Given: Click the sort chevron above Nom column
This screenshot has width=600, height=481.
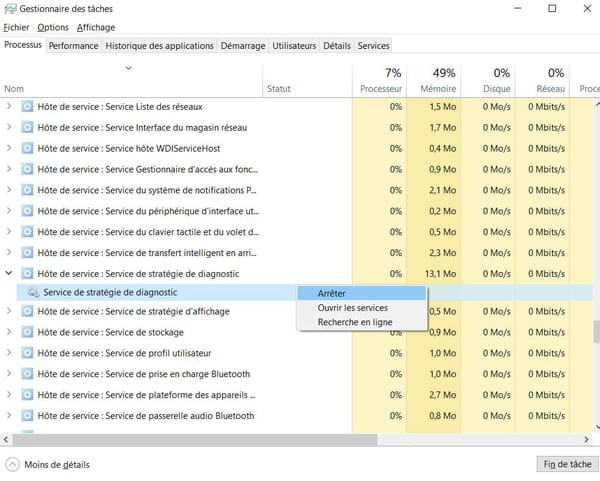Looking at the screenshot, I should [129, 68].
